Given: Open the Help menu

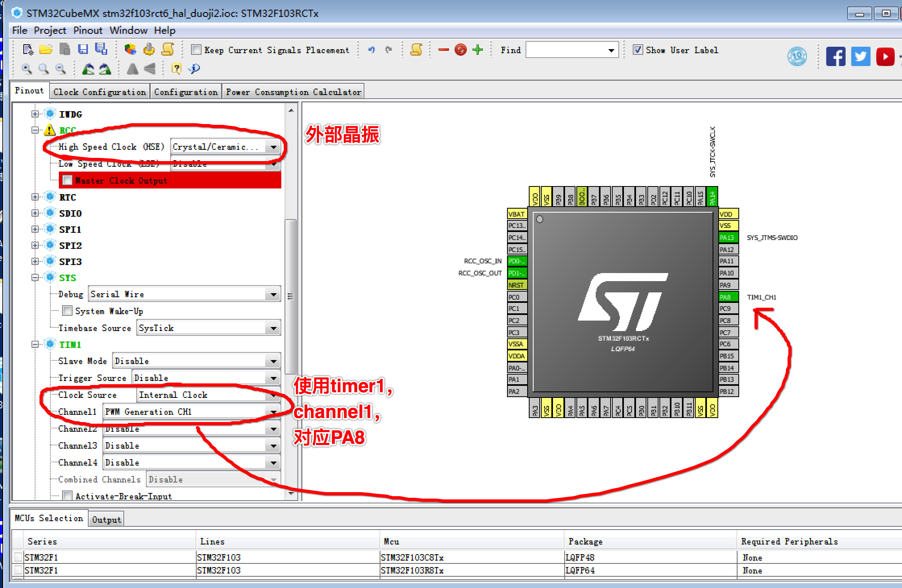Looking at the screenshot, I should pyautogui.click(x=164, y=30).
